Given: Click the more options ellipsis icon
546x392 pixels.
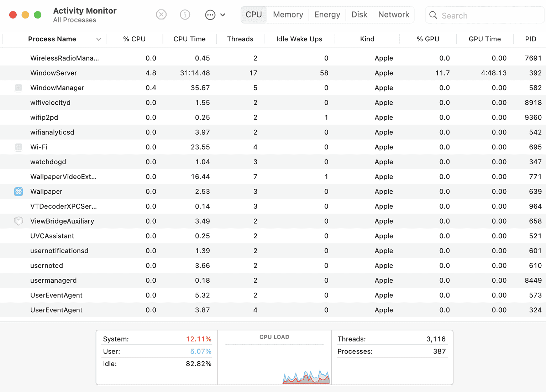Looking at the screenshot, I should point(210,15).
